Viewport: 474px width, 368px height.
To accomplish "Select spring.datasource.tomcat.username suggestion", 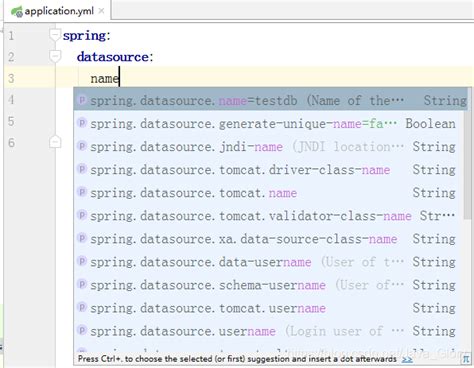I will [x=268, y=308].
